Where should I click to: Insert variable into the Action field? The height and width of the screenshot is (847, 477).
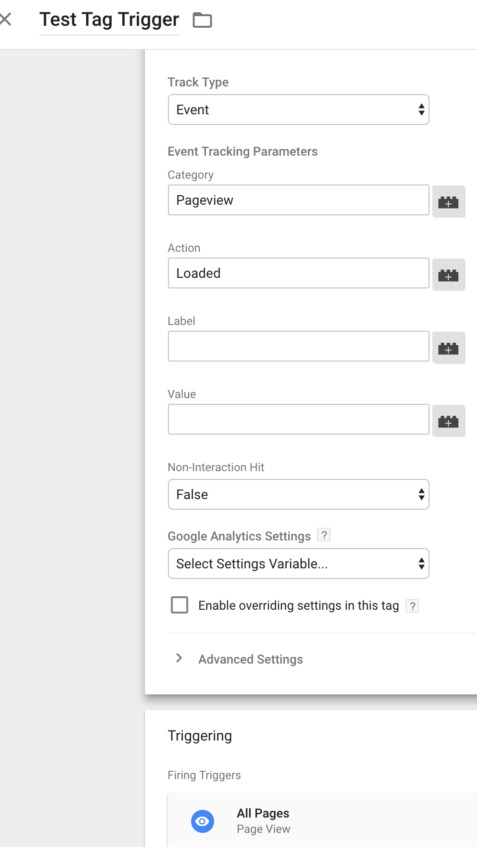click(x=448, y=274)
